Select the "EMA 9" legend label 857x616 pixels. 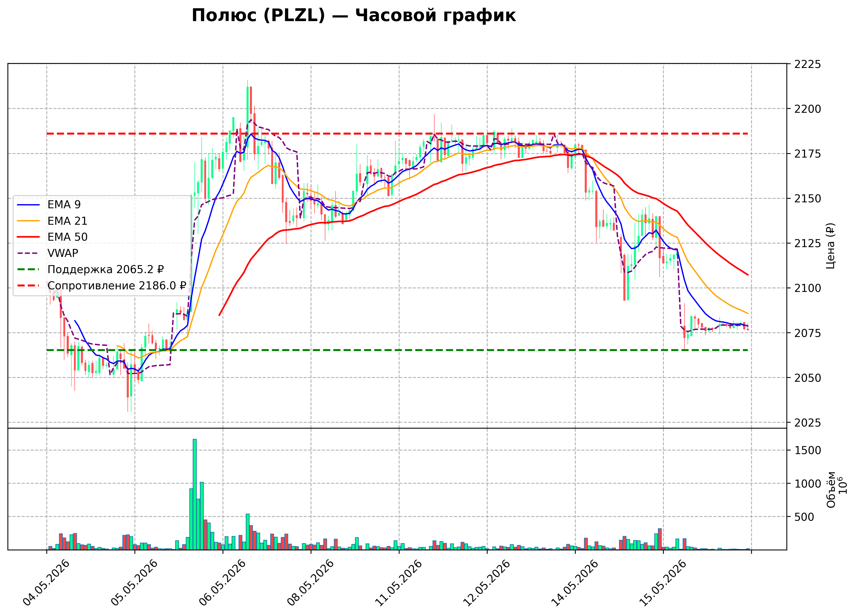[x=64, y=205]
